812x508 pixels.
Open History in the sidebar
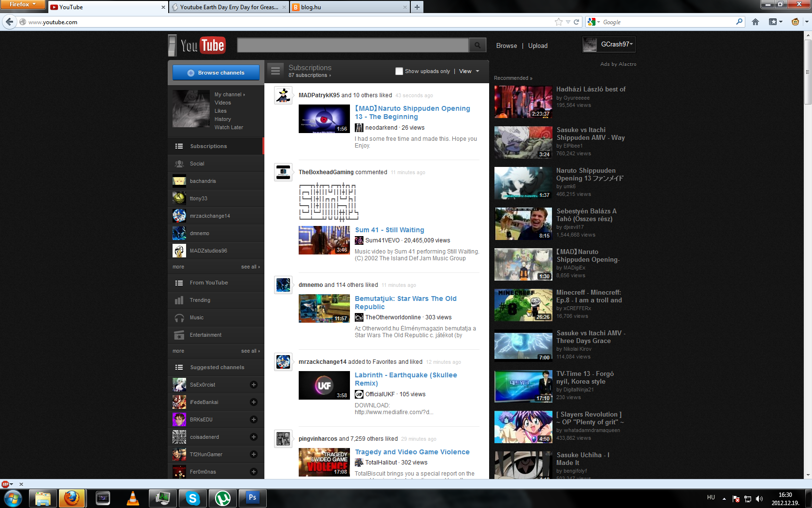pos(223,119)
